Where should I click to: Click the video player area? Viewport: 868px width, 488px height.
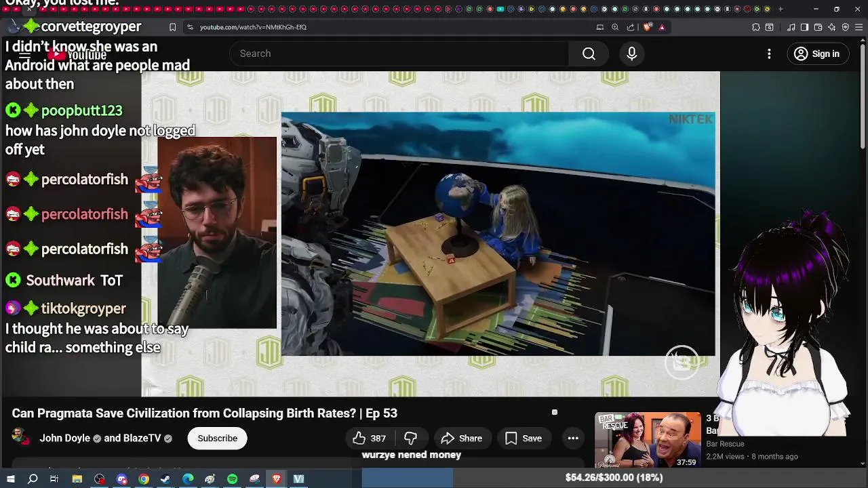point(431,234)
